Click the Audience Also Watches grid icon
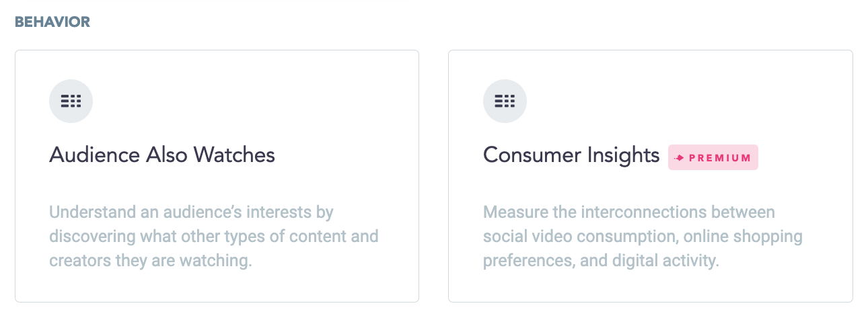 (x=71, y=102)
